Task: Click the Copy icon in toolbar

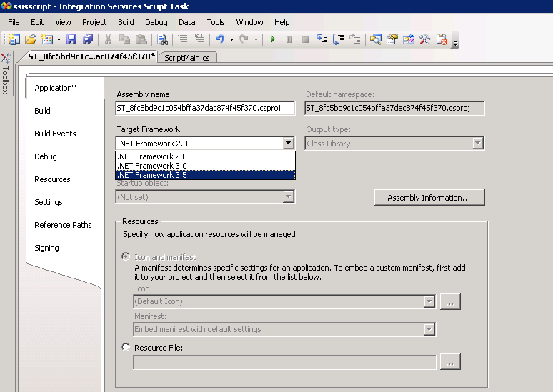Action: click(124, 39)
